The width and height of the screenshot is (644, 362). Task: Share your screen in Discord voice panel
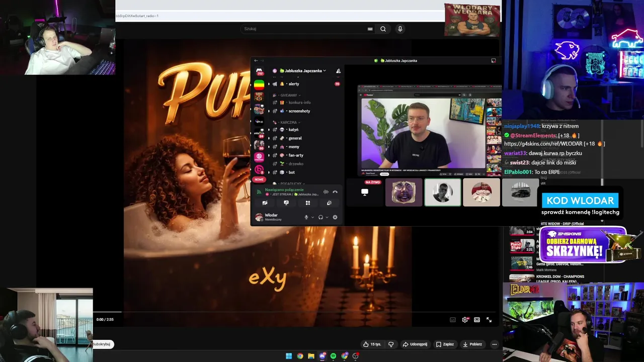[286, 203]
